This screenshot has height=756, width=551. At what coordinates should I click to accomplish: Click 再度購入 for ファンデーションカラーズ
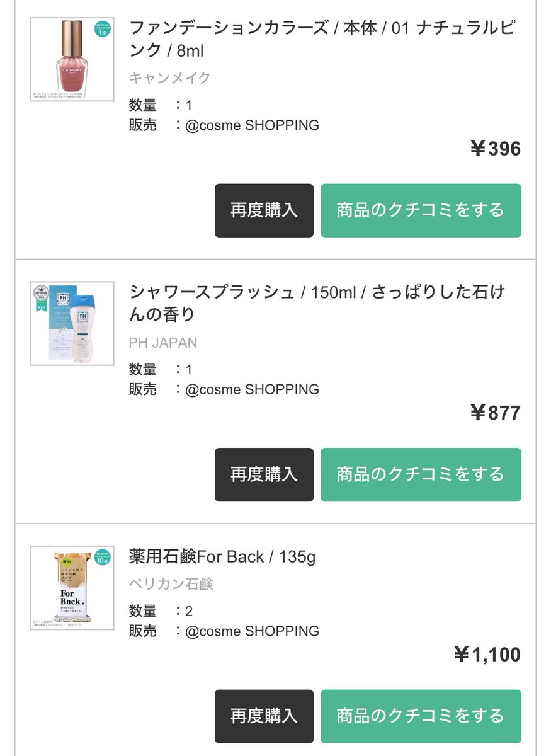264,210
